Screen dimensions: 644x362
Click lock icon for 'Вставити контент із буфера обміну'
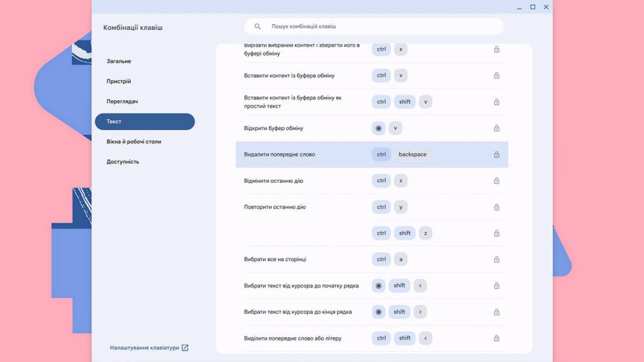pos(497,76)
